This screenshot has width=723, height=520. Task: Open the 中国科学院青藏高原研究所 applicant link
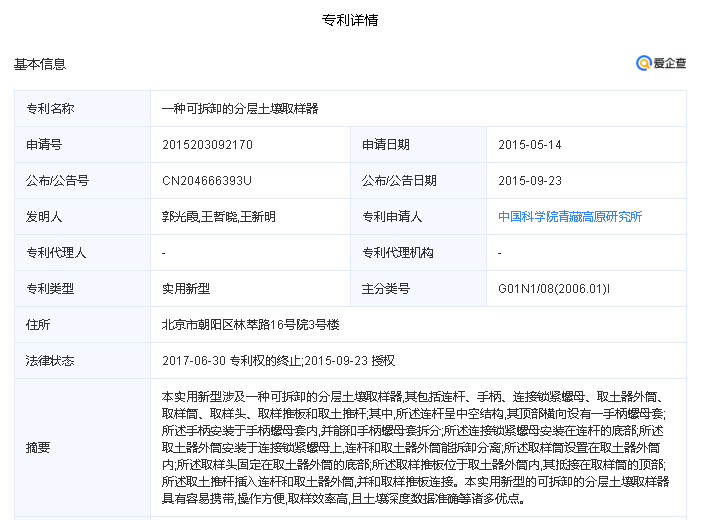coord(569,217)
